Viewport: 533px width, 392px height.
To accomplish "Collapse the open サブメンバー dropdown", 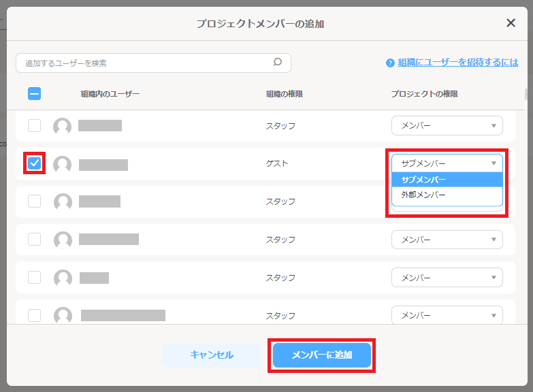I will tap(447, 163).
